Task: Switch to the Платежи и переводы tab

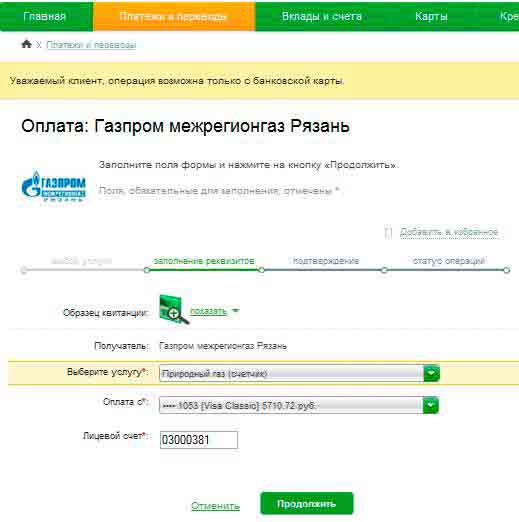Action: click(x=174, y=16)
